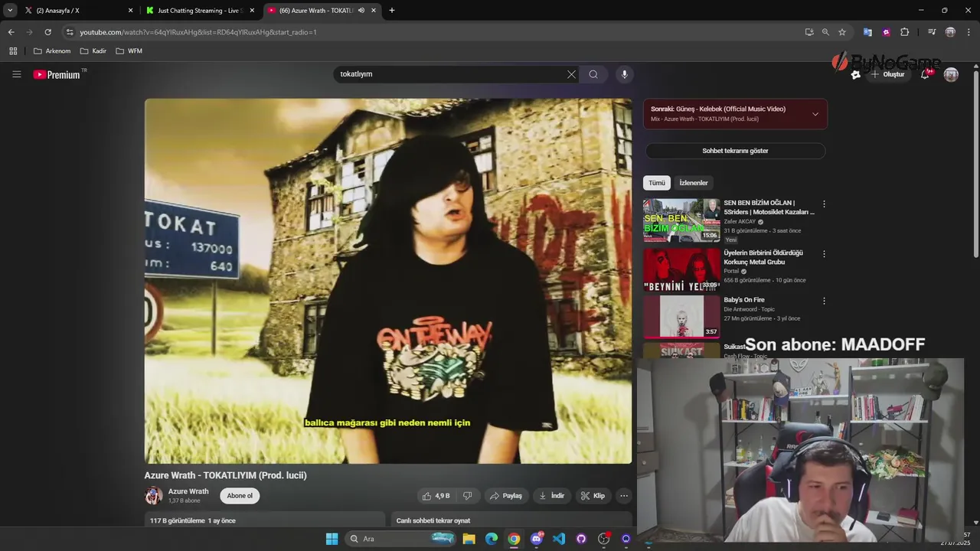Screen dimensions: 980x551
Task: Open OBS Studio from taskbar
Action: pos(604,539)
